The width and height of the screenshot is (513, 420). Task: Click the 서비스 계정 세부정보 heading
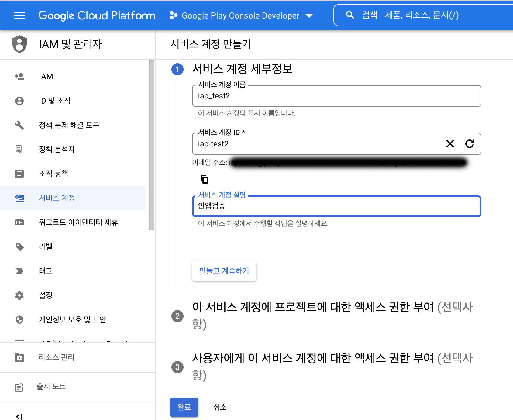coord(243,69)
